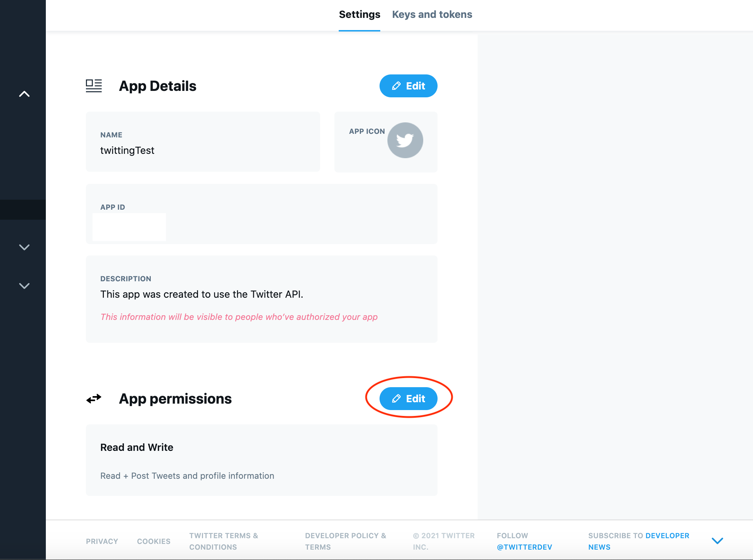753x560 pixels.
Task: Collapse sidebar section with up chevron
Action: coord(24,94)
